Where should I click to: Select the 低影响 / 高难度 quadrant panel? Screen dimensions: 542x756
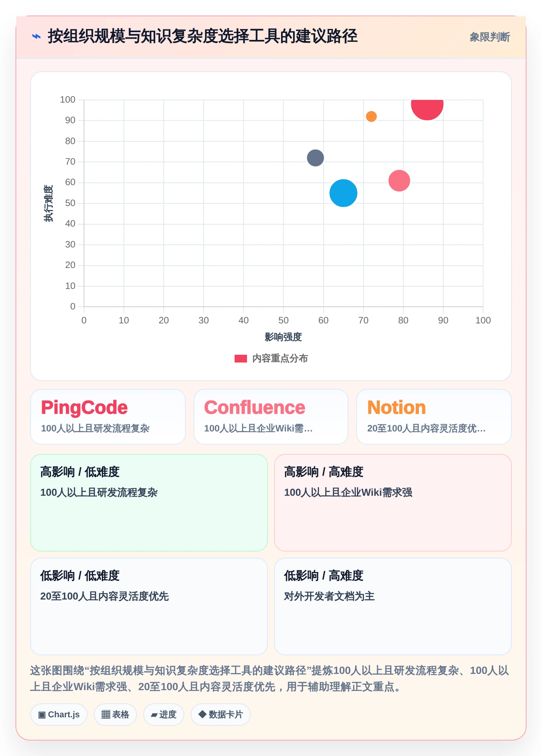tap(393, 607)
